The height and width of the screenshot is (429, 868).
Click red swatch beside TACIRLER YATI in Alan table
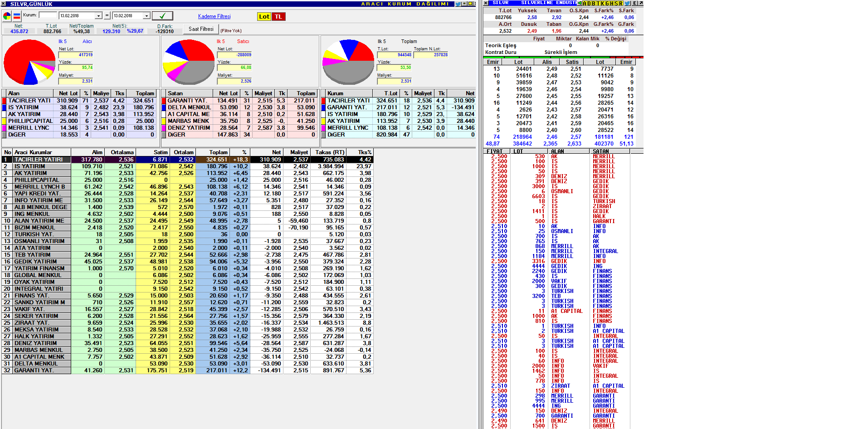tap(4, 101)
